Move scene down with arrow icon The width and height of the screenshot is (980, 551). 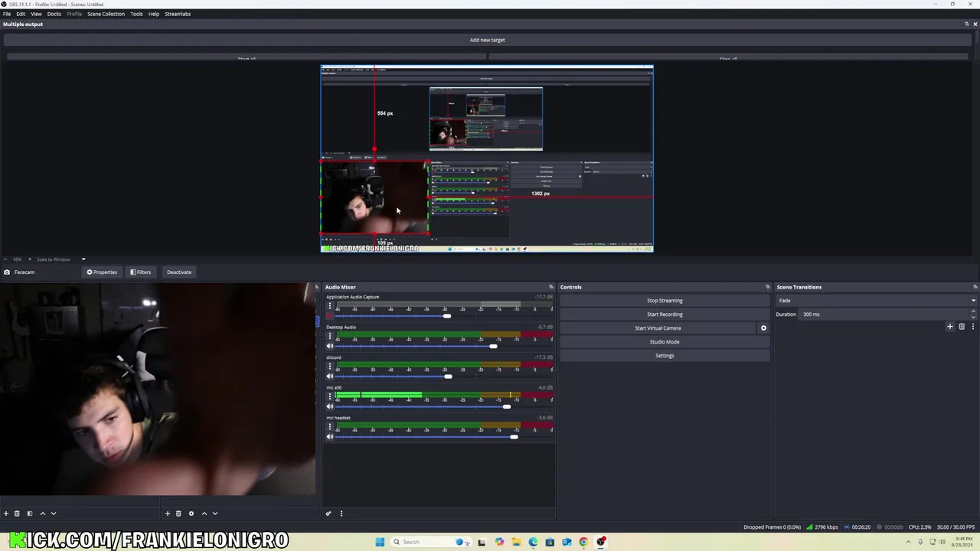point(54,514)
